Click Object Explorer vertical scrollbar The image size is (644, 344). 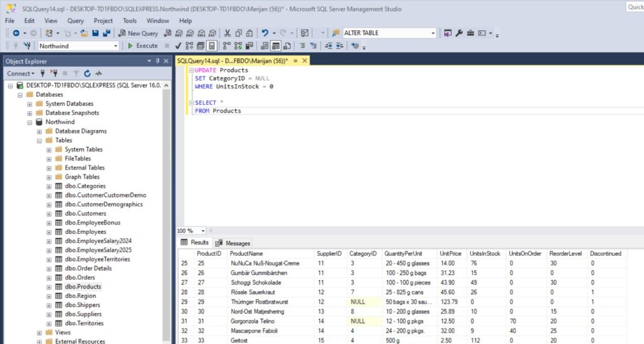[166, 213]
